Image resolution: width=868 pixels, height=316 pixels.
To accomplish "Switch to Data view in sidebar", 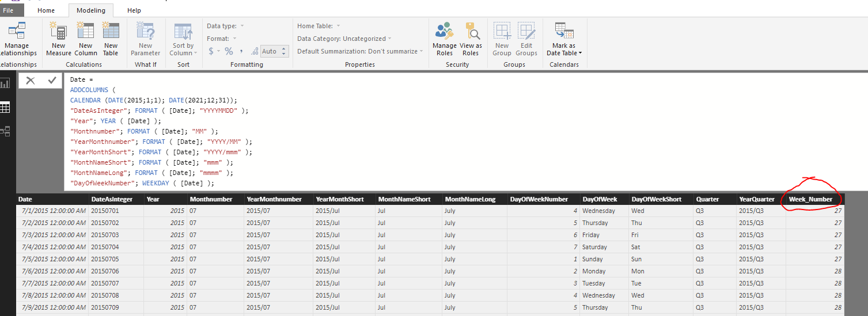I will point(5,108).
